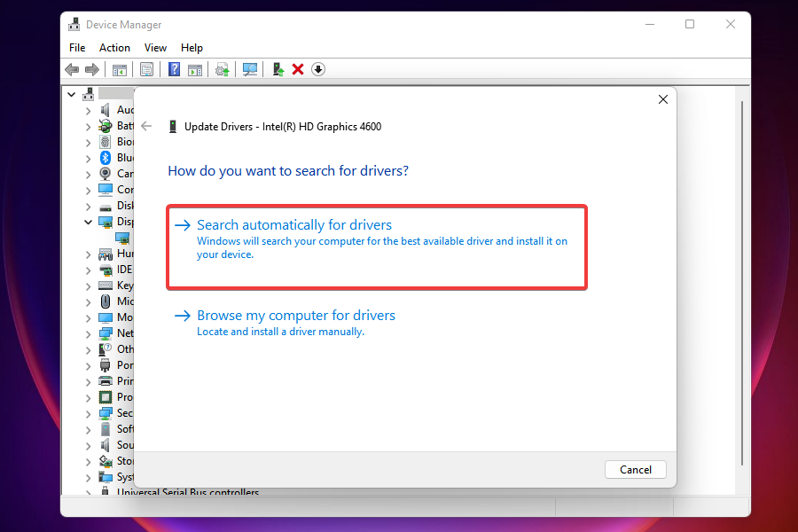The image size is (798, 532).
Task: Select the display adapter child device icon
Action: click(x=122, y=238)
